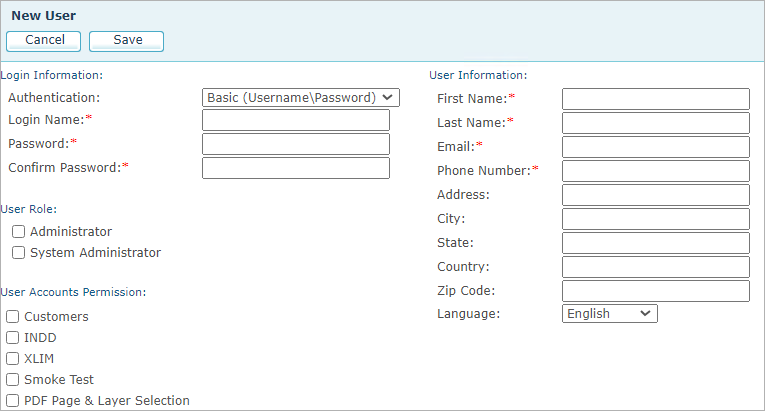Click the Zip Code text box

656,291
